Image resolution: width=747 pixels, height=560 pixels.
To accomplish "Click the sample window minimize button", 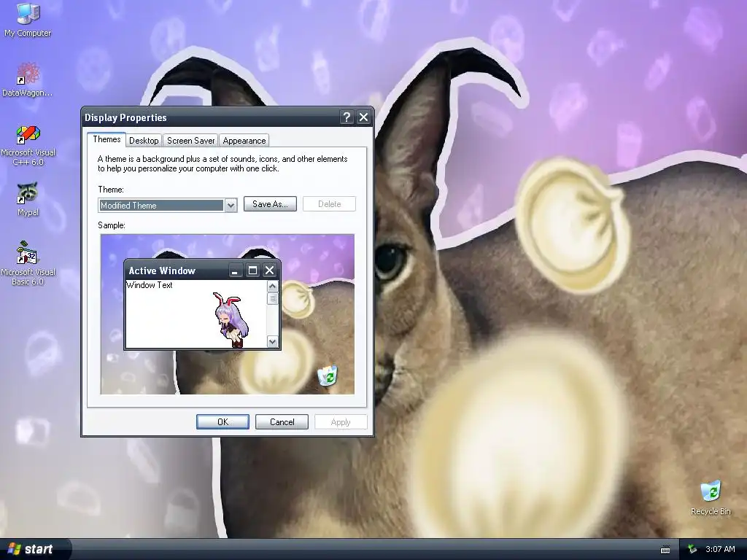I will click(x=234, y=271).
